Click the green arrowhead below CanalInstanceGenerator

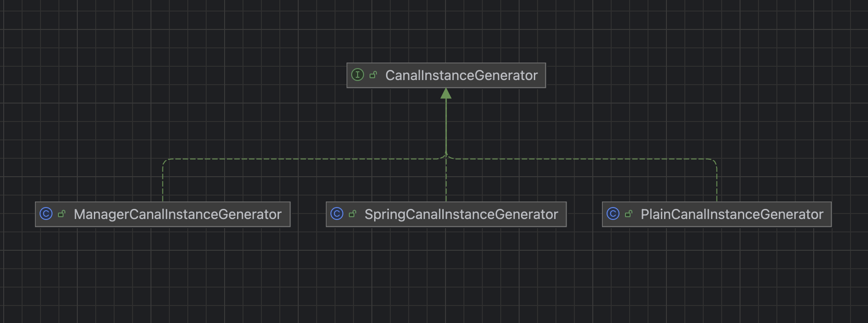coord(446,94)
